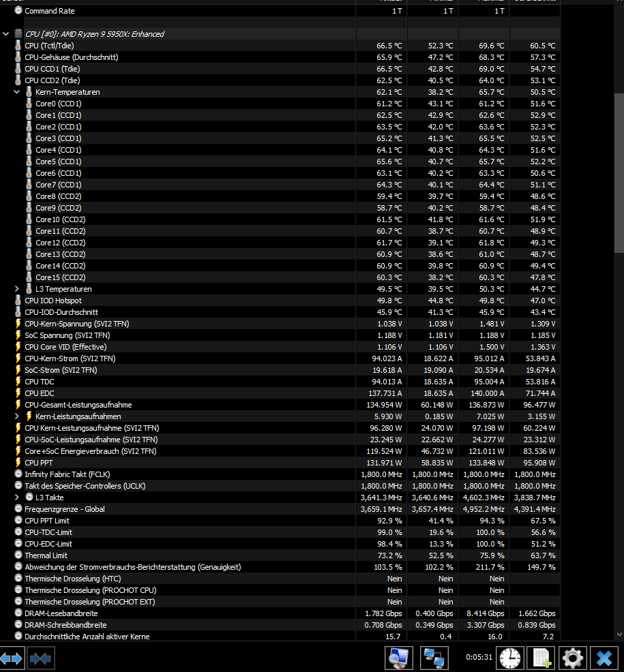This screenshot has height=672, width=624.
Task: Select the CPU-Gehäuse (Durchschnitt) row
Action: coord(280,57)
